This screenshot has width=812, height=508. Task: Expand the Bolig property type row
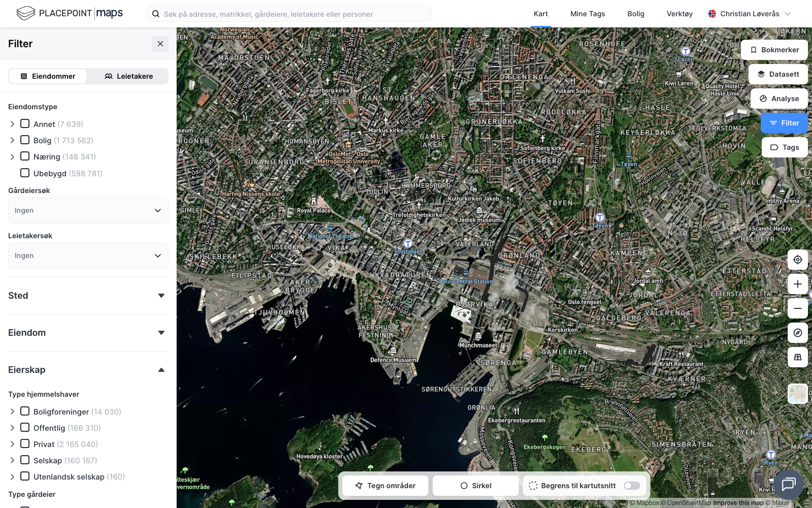12,140
